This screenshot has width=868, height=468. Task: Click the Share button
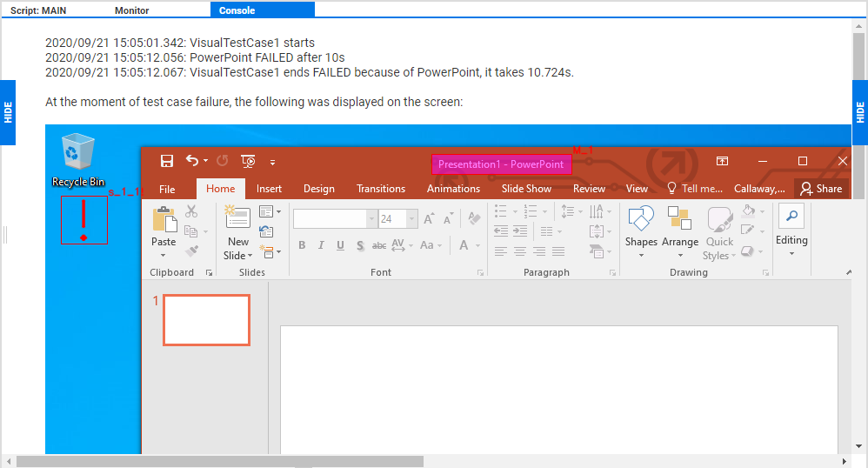(822, 189)
